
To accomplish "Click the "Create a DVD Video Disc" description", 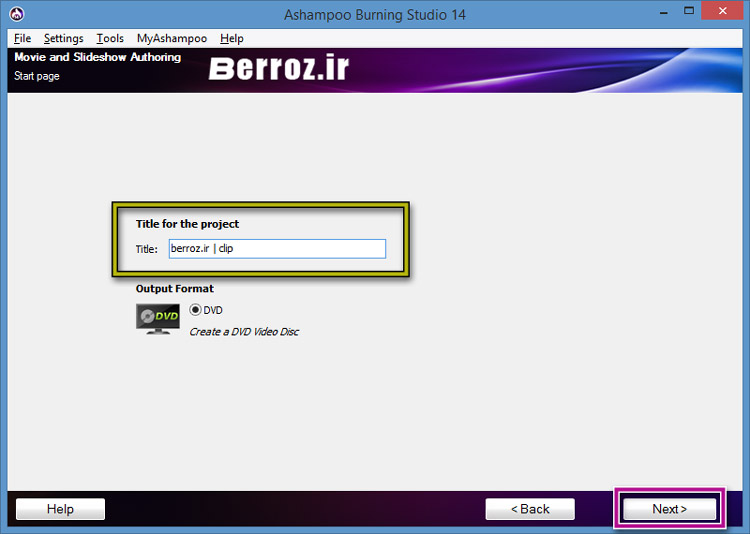I will click(244, 332).
